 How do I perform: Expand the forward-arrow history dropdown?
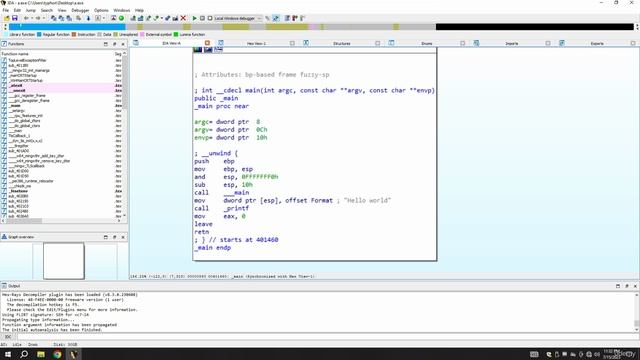point(43,18)
